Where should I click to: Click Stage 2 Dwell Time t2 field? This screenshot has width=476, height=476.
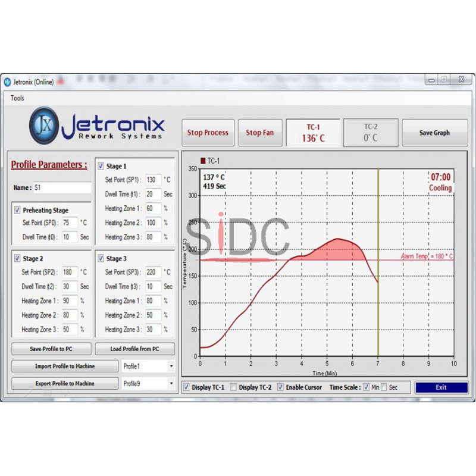(70, 287)
